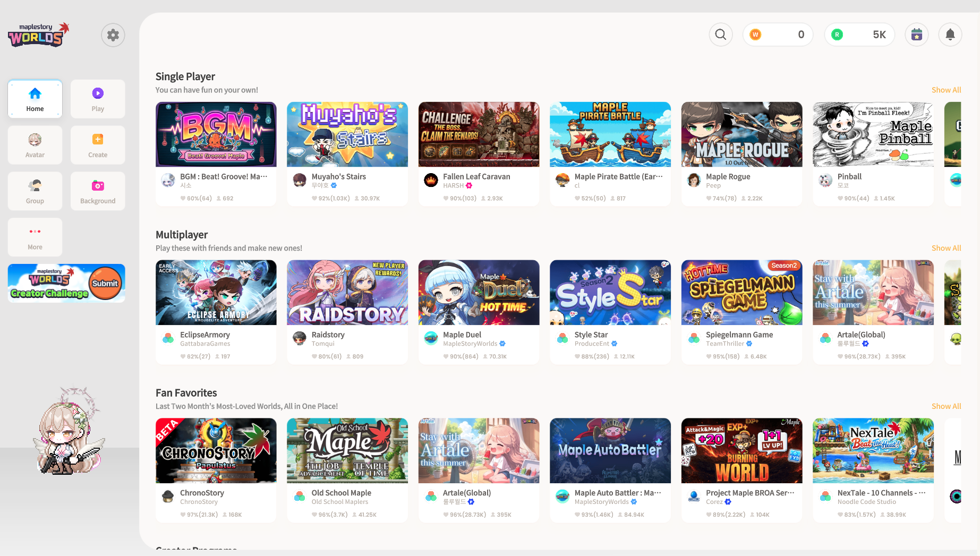Open the Fallen Leaf Caravan thumbnail
Screen dimensions: 980x556
tap(479, 134)
